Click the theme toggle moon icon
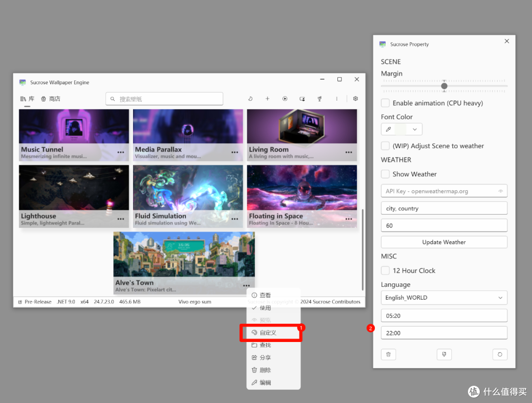532x403 pixels. pyautogui.click(x=250, y=98)
